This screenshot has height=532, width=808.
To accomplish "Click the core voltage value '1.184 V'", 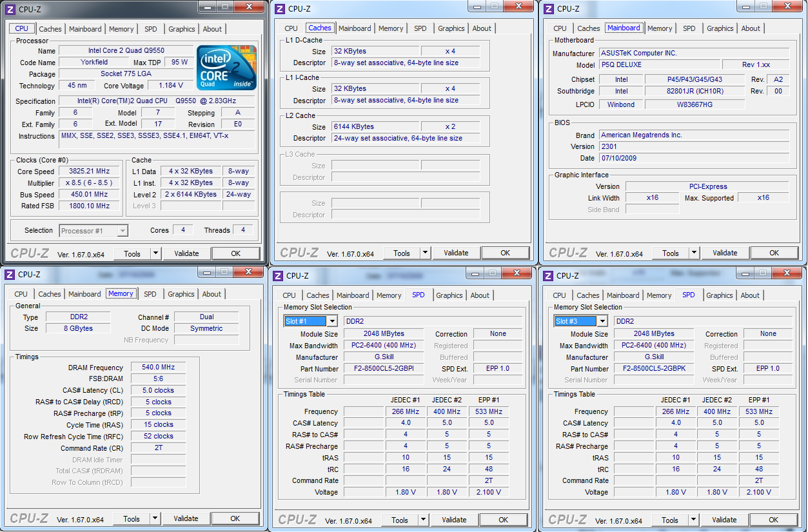I will pyautogui.click(x=170, y=86).
